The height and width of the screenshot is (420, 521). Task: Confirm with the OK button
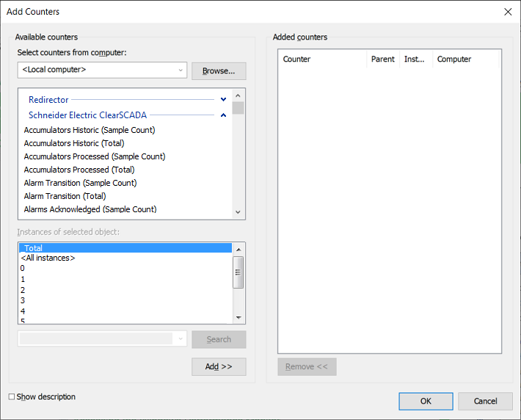(426, 401)
